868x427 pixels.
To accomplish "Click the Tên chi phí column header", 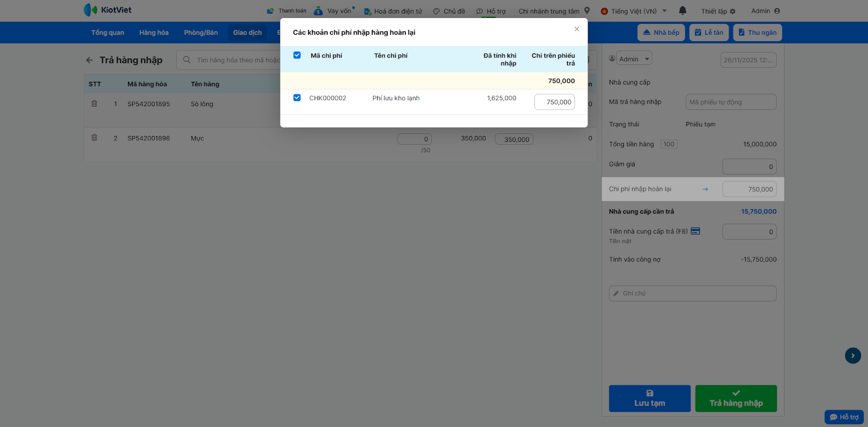I will tap(391, 55).
